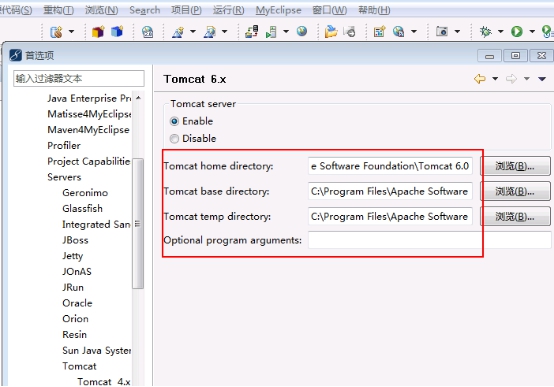
Task: Open the MyEclipse menu
Action: (278, 10)
